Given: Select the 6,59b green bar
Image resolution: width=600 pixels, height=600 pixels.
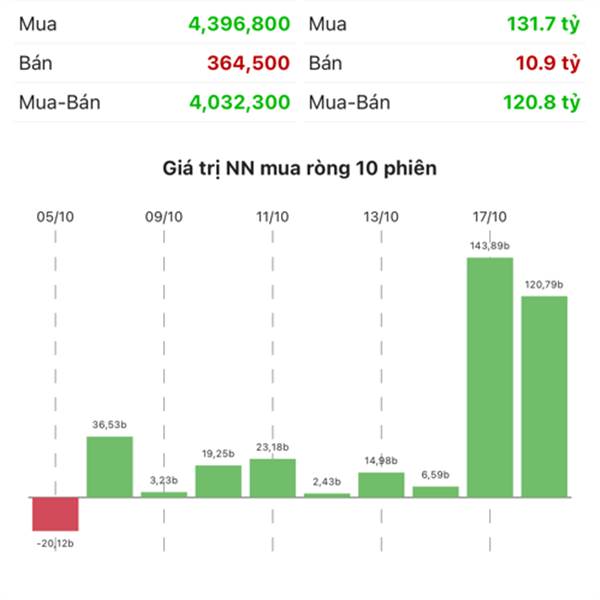Looking at the screenshot, I should [x=436, y=492].
